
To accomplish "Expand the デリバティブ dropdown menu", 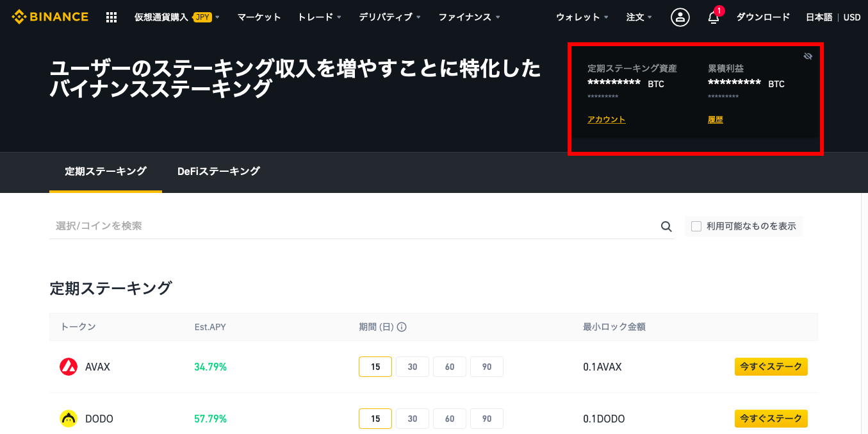I will pyautogui.click(x=390, y=17).
